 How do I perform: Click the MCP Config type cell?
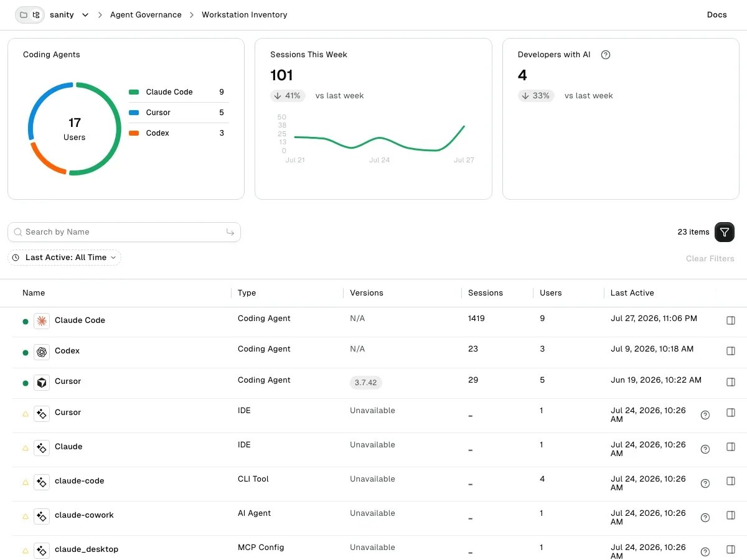261,548
